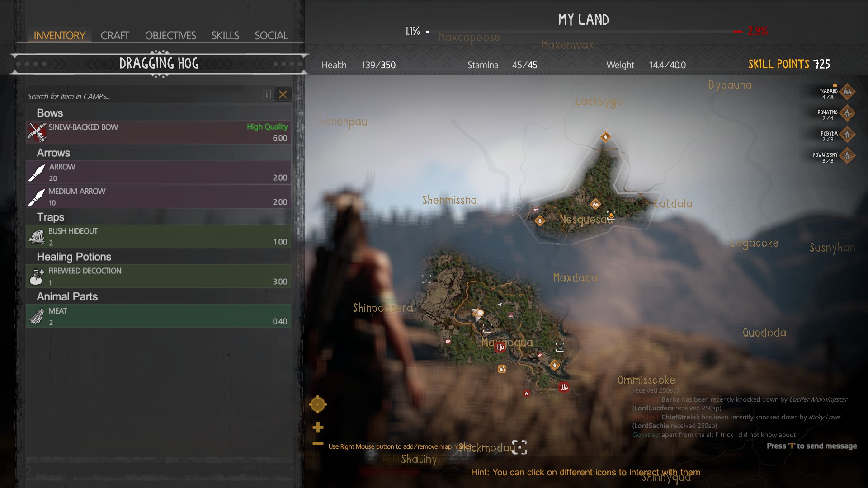This screenshot has height=488, width=868.
Task: Switch to the OBJECTIVES tab
Action: click(170, 35)
